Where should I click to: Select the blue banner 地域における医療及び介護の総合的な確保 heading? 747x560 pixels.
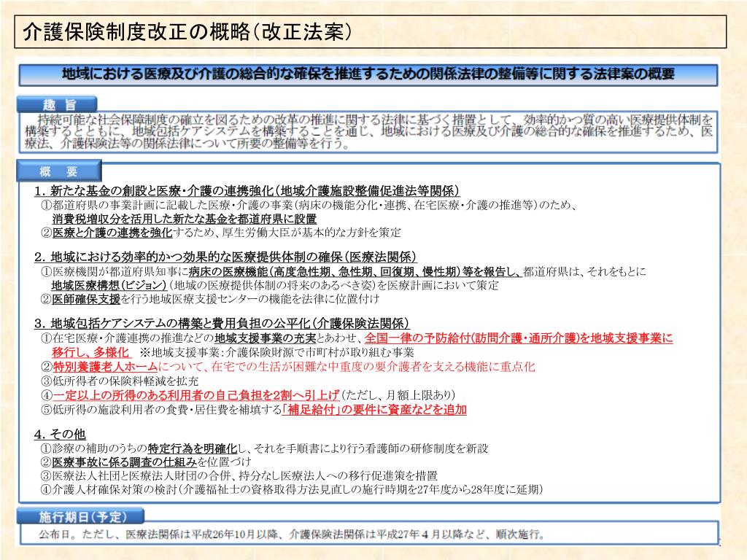click(368, 74)
